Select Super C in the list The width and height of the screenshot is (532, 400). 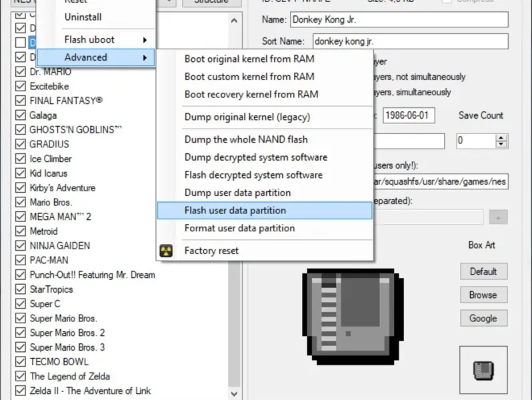click(x=45, y=304)
